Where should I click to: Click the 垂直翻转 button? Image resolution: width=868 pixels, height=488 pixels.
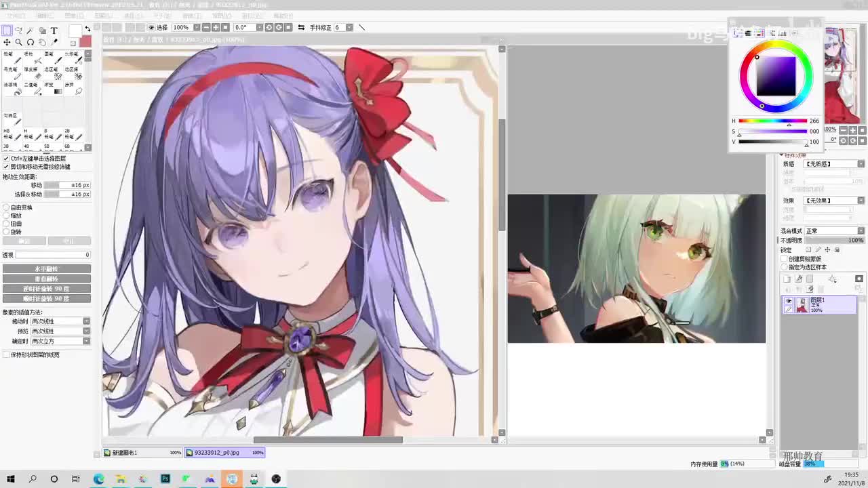click(47, 279)
